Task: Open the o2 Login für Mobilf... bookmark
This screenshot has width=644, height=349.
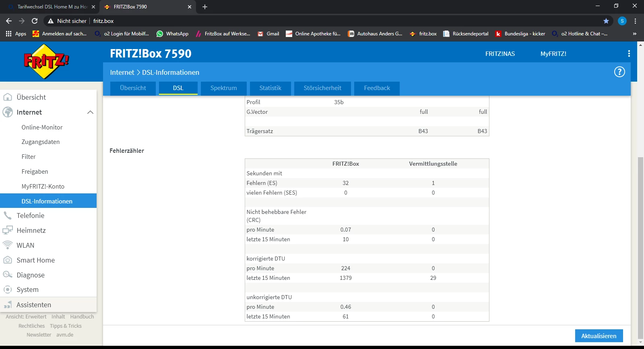Action: 122,34
